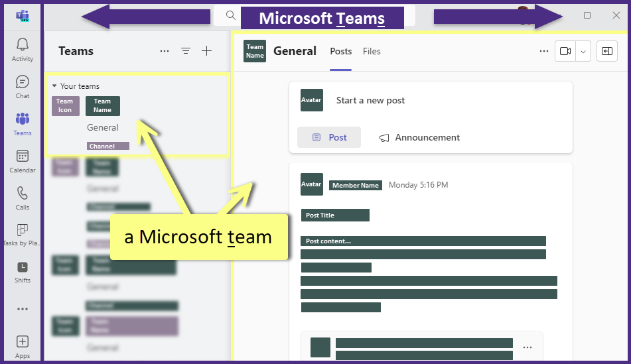Switch to the Files tab
This screenshot has width=631, height=364.
point(372,52)
